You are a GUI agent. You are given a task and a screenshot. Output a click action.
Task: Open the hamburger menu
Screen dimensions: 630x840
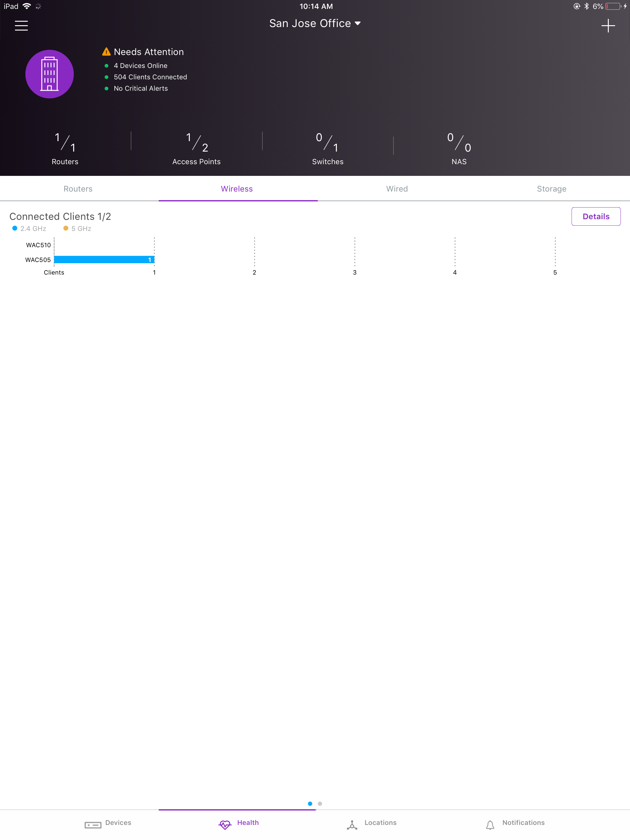tap(21, 26)
